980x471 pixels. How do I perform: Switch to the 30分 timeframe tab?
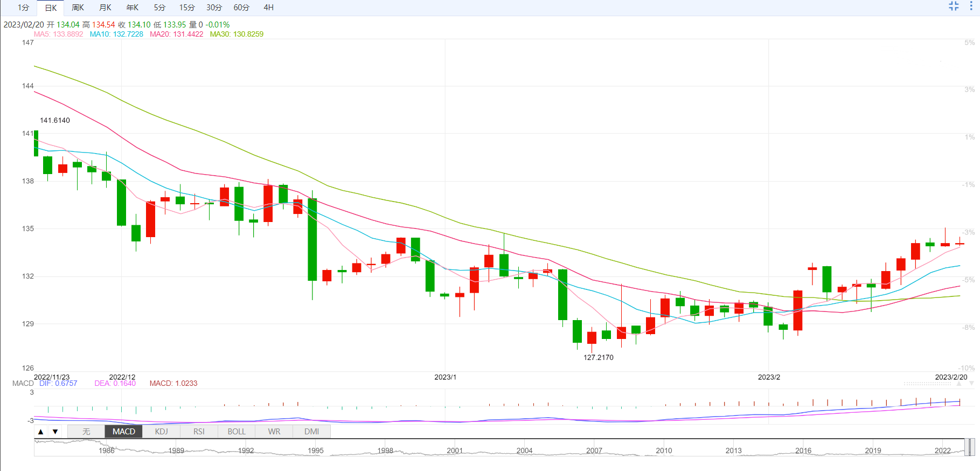214,8
